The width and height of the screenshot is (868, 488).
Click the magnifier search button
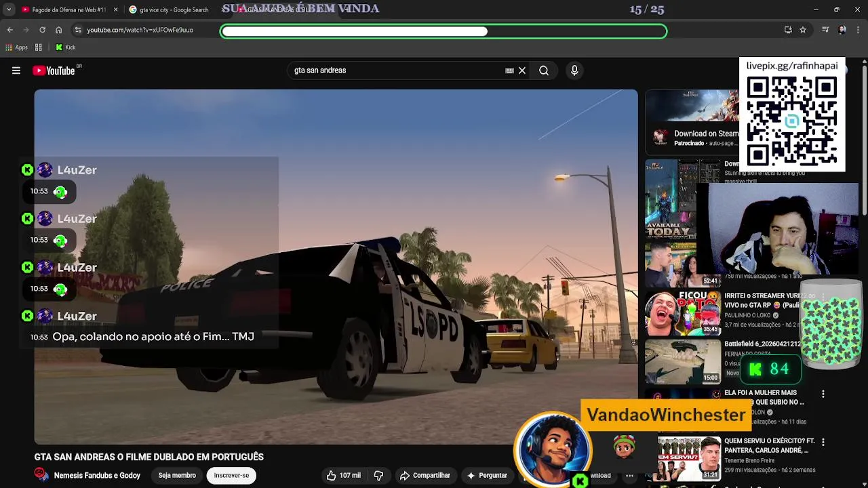click(x=544, y=70)
